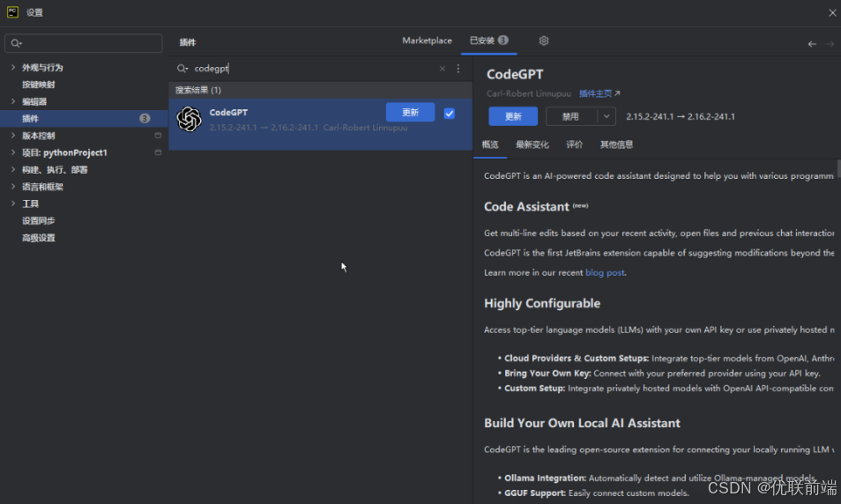This screenshot has width=841, height=504.
Task: Expand 外观与行为 settings section
Action: 13,68
